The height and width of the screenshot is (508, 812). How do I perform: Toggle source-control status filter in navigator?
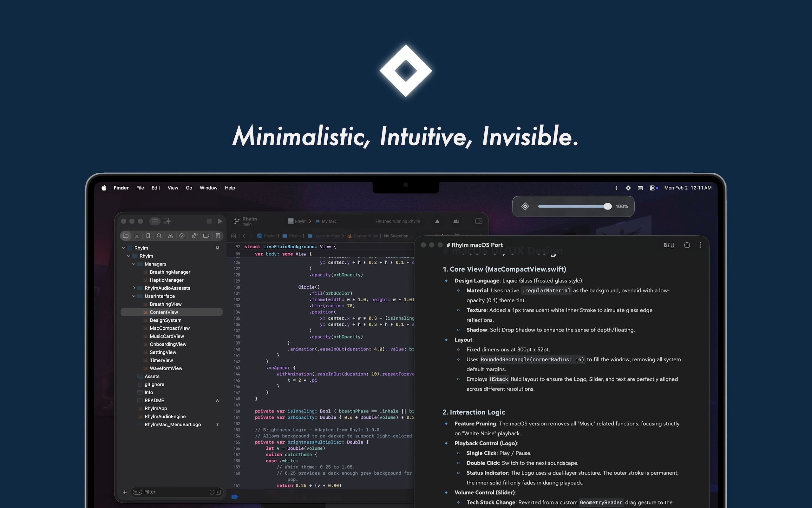[x=218, y=492]
